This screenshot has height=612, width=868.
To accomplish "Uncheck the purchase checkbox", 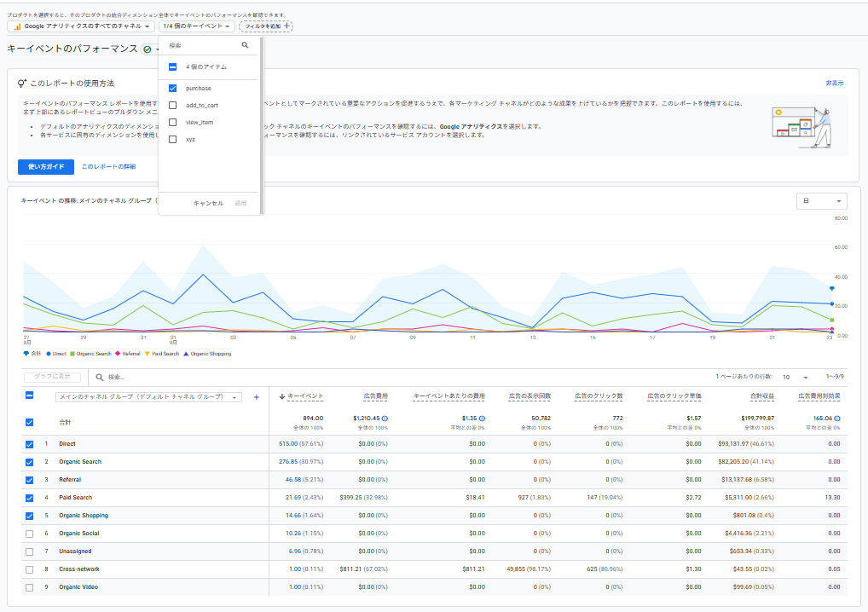I will pos(173,88).
